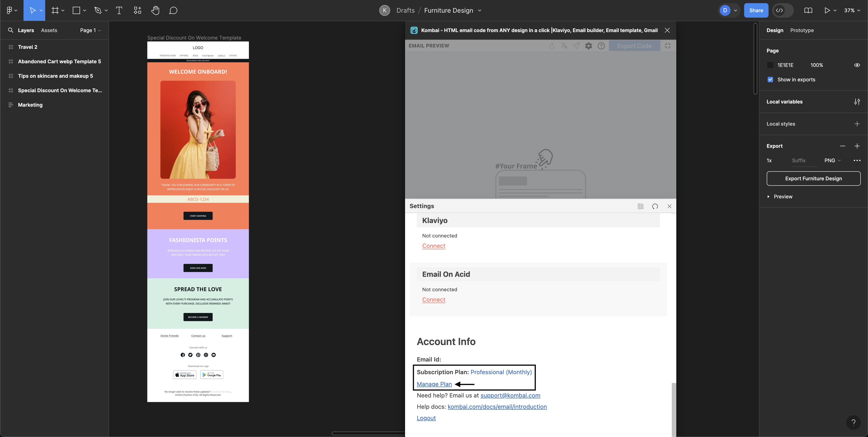This screenshot has width=868, height=437.
Task: Select the Vector pen tool
Action: pos(98,10)
